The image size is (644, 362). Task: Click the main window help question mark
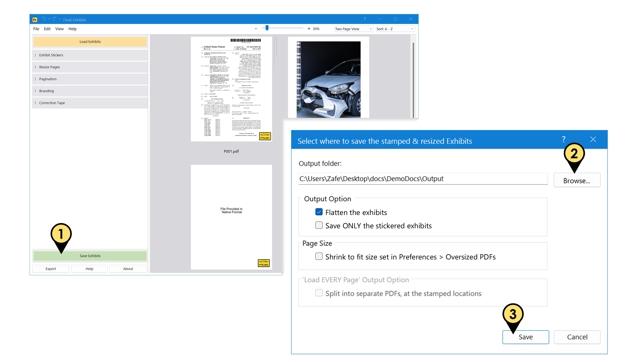pyautogui.click(x=364, y=19)
